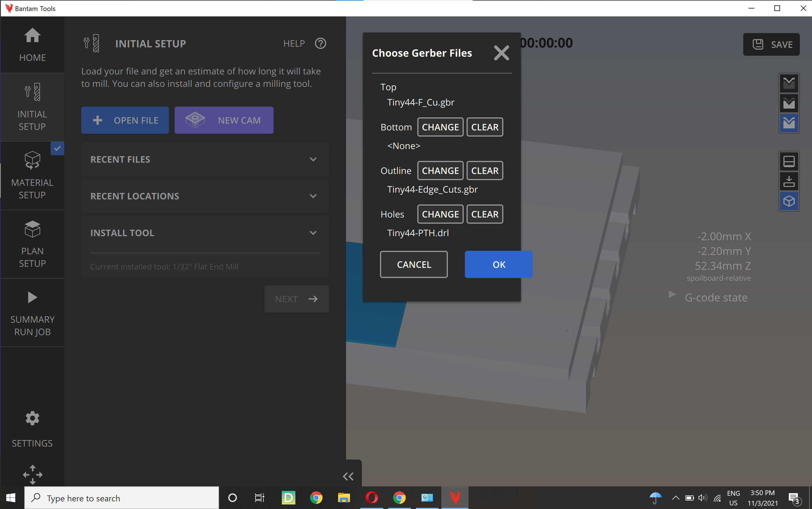Click the ENG US language indicator
This screenshot has height=509, width=812.
[733, 498]
